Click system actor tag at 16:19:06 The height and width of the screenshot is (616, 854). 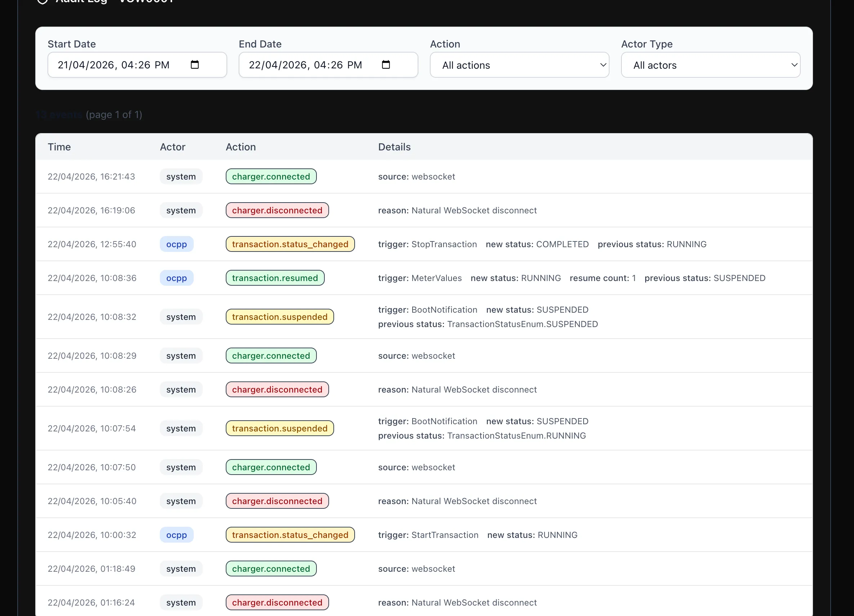click(x=181, y=210)
